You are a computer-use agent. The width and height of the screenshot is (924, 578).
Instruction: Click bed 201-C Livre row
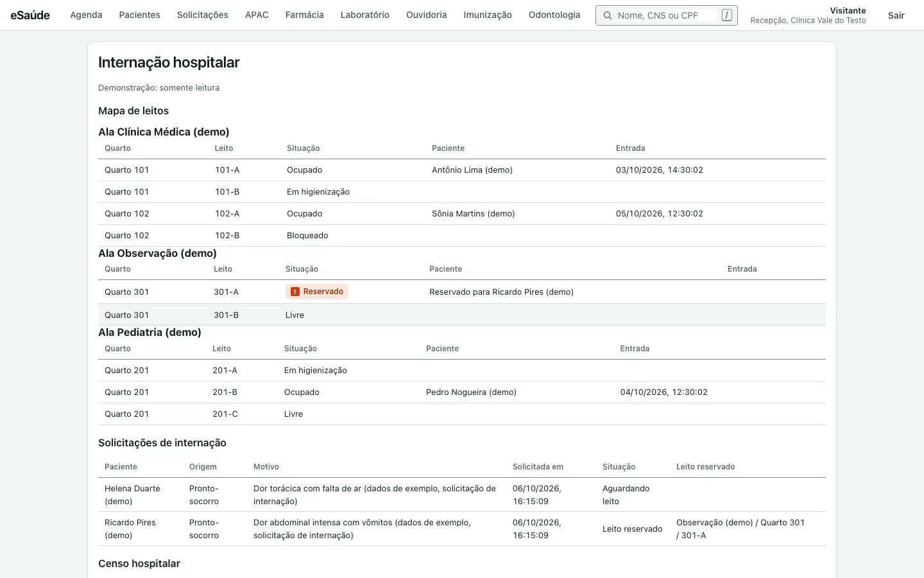tap(462, 414)
